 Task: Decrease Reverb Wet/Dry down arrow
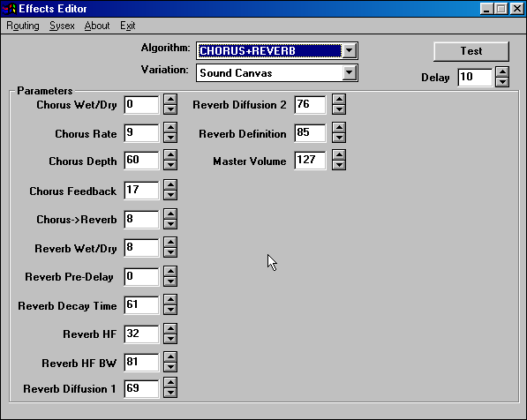tap(170, 252)
